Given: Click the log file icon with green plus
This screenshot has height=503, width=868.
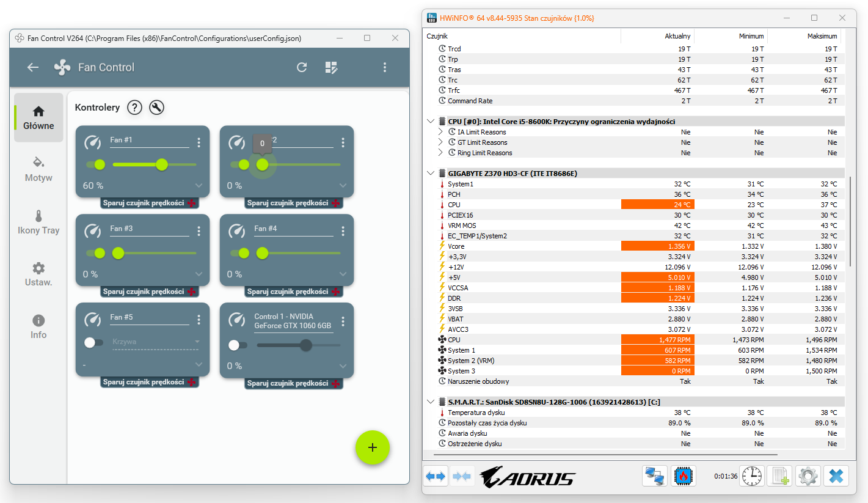Looking at the screenshot, I should [x=780, y=476].
